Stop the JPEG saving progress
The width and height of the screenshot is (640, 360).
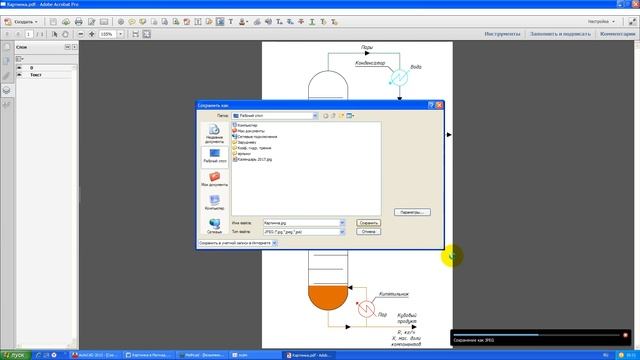(x=625, y=335)
